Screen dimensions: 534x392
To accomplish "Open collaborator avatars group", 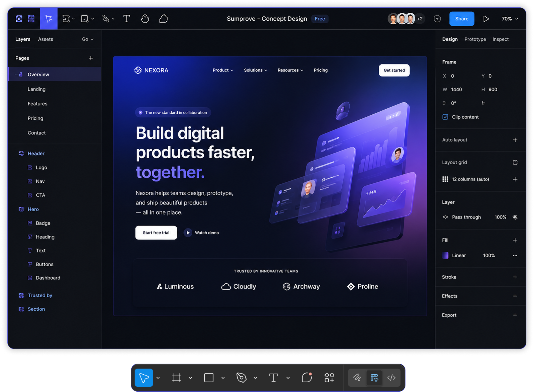I will tap(405, 19).
